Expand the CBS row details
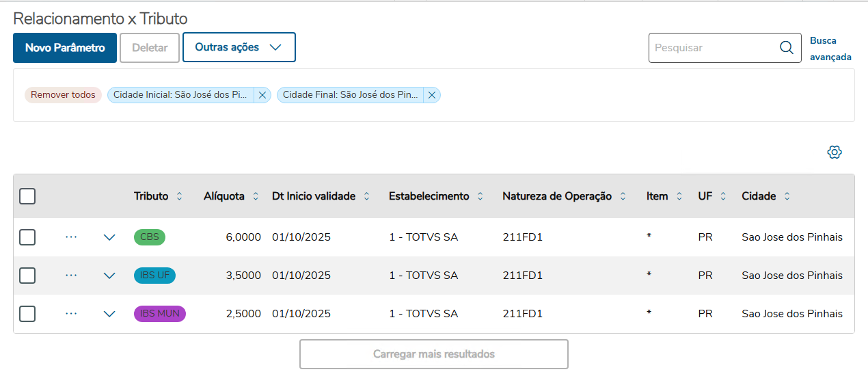Image resolution: width=868 pixels, height=374 pixels. 109,237
